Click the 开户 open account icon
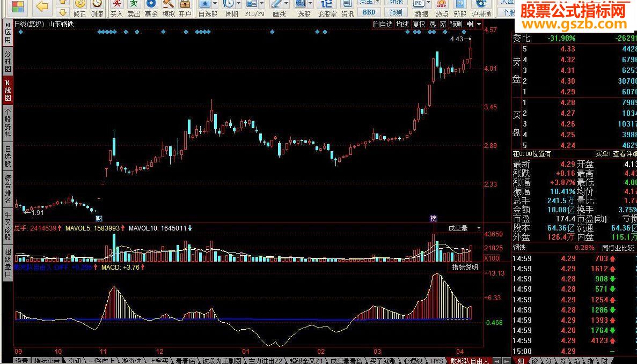Viewport: 637px width, 364px height. pyautogui.click(x=185, y=4)
